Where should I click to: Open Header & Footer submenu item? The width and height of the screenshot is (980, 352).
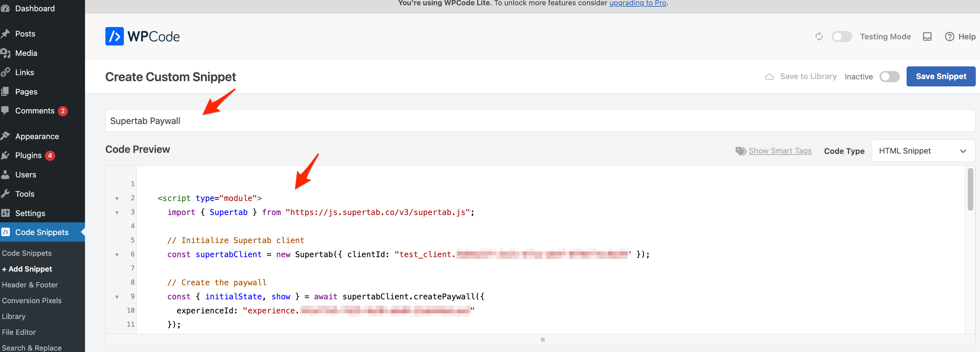coord(30,285)
